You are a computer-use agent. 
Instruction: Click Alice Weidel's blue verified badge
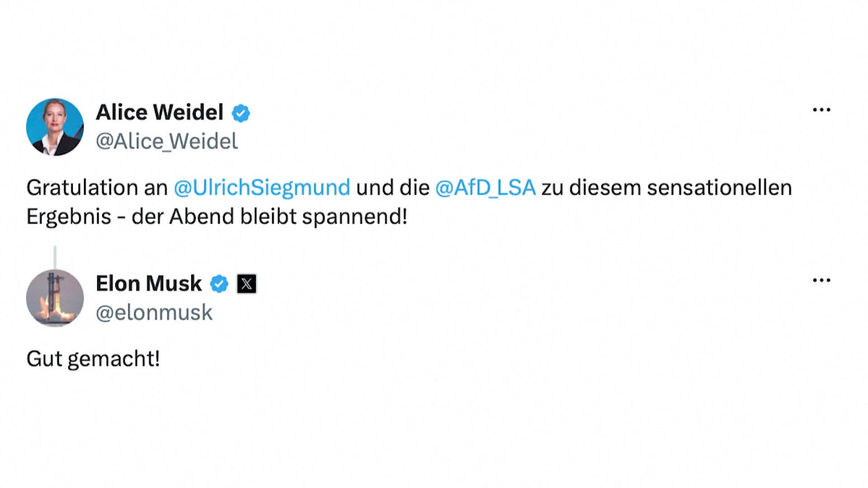pyautogui.click(x=241, y=113)
